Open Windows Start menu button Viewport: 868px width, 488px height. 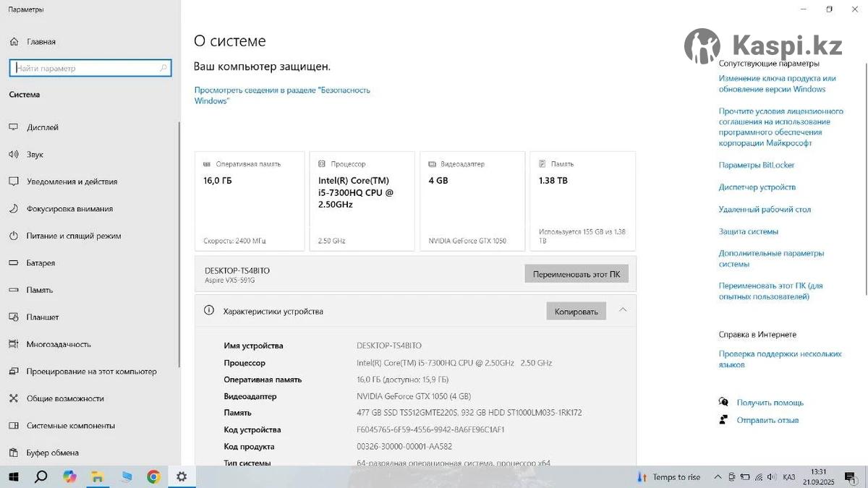pyautogui.click(x=13, y=476)
